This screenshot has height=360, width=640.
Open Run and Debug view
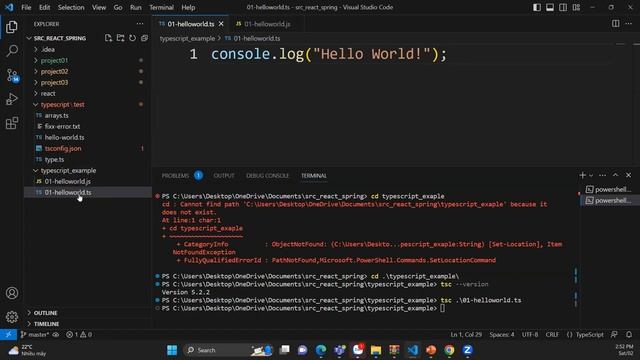(12, 99)
